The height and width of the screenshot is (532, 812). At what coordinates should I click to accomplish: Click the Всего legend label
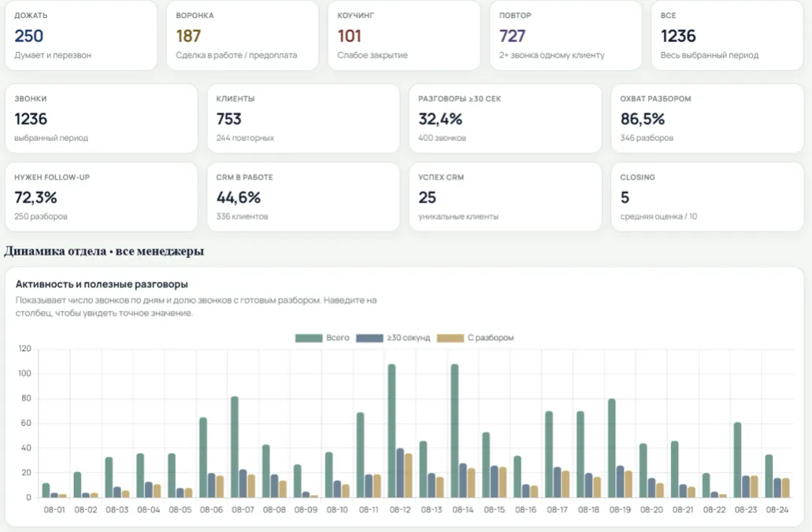click(x=338, y=338)
